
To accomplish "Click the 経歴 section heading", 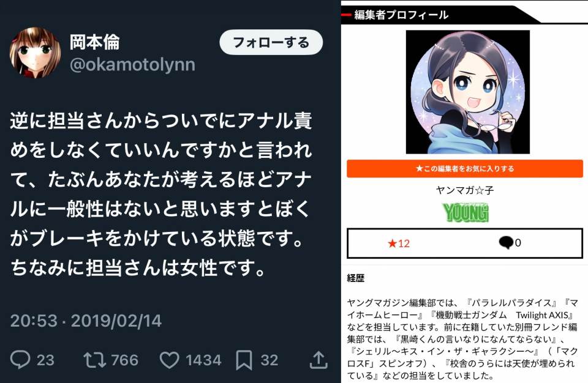I will click(x=355, y=278).
